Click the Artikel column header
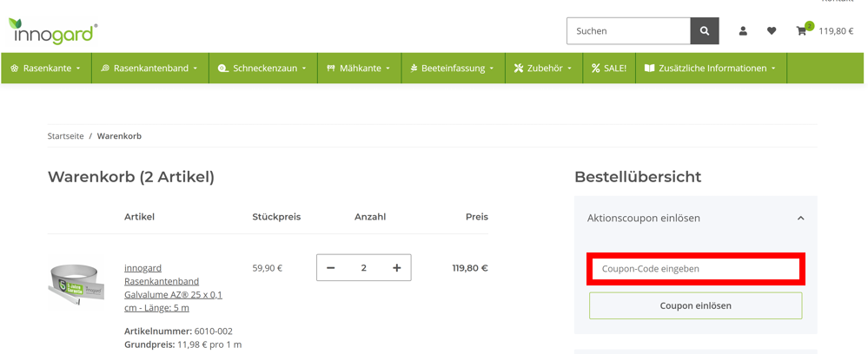This screenshot has height=354, width=868. tap(140, 217)
